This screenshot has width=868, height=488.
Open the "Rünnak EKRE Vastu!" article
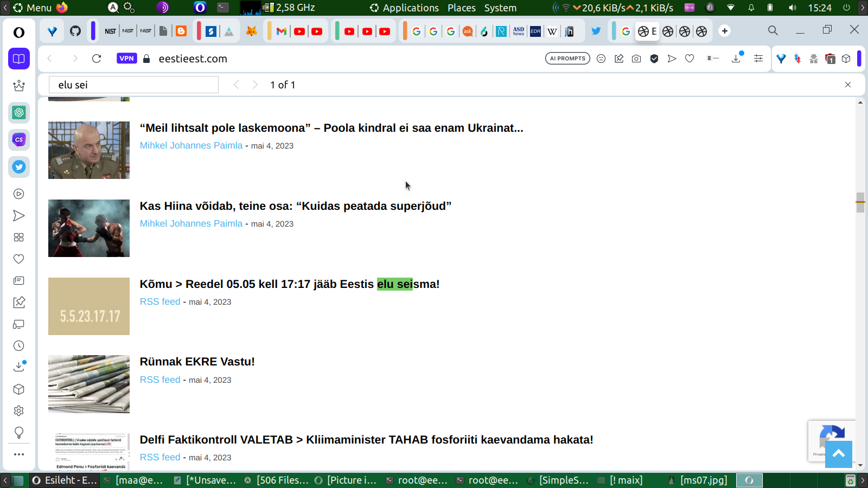pos(197,362)
